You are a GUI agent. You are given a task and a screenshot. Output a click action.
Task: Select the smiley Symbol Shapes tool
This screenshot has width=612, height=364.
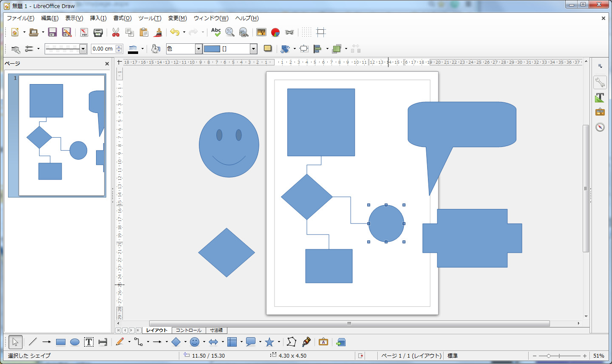point(195,342)
